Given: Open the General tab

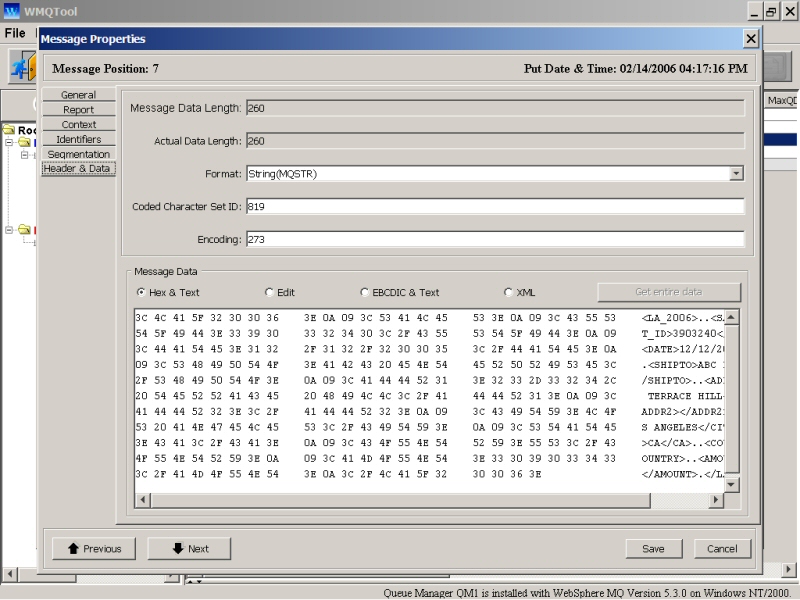Looking at the screenshot, I should [79, 95].
